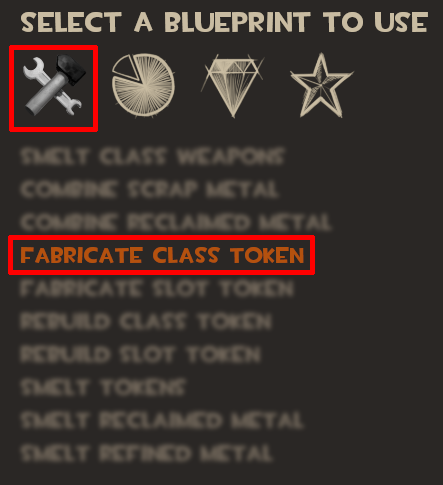The height and width of the screenshot is (485, 443).
Task: Select the Smelt Refined Metal blueprint
Action: coord(147,453)
